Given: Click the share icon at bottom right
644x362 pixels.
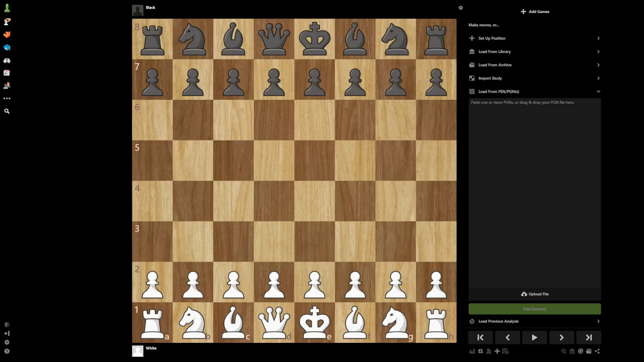Looking at the screenshot, I should [597, 351].
